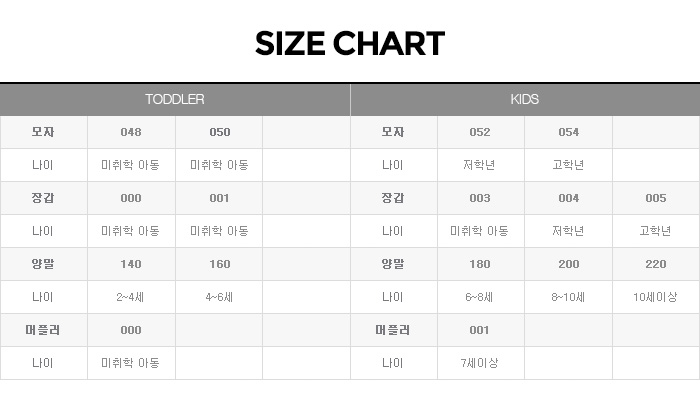Pick sock size 220 cell
700x400 pixels.
tap(655, 264)
